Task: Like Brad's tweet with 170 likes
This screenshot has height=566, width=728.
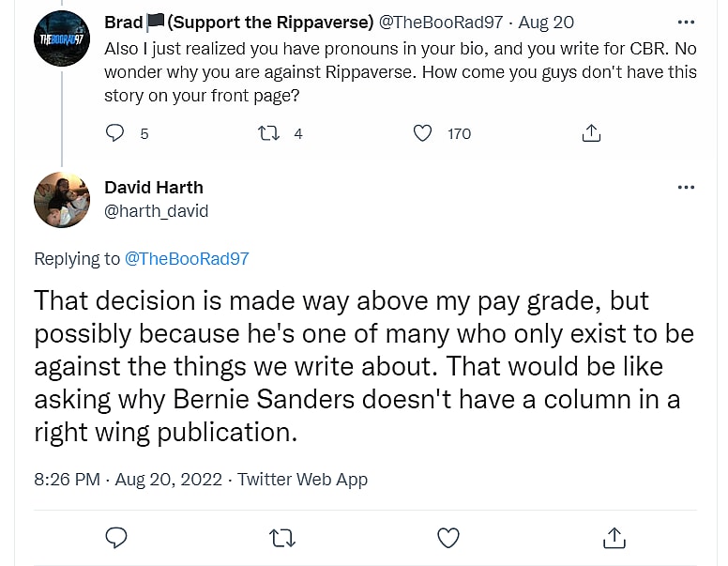Action: point(423,133)
